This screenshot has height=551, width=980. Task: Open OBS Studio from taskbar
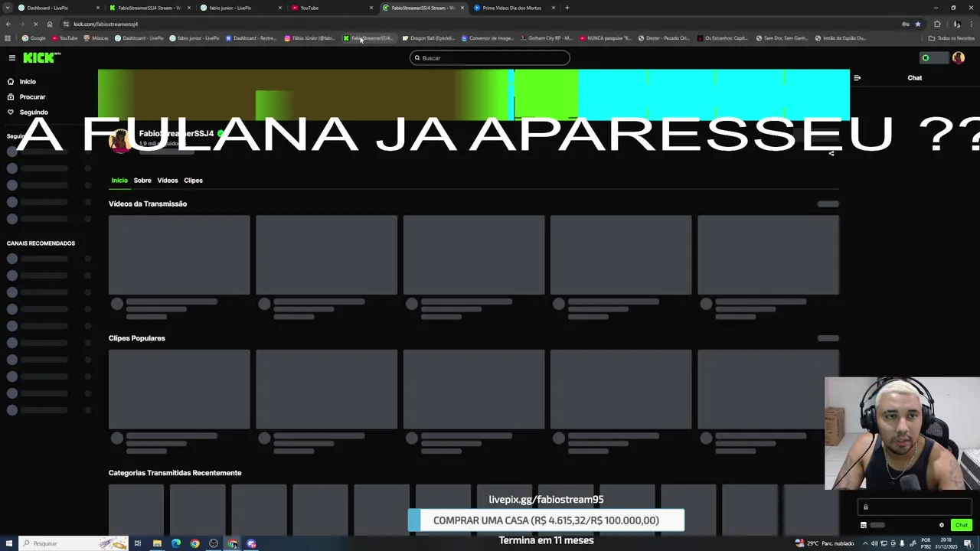click(x=214, y=543)
